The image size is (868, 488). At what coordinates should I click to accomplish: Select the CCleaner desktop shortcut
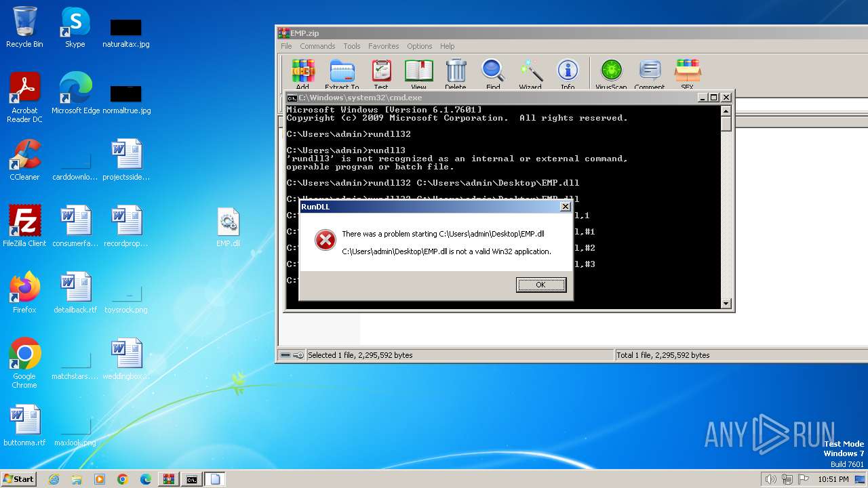24,160
